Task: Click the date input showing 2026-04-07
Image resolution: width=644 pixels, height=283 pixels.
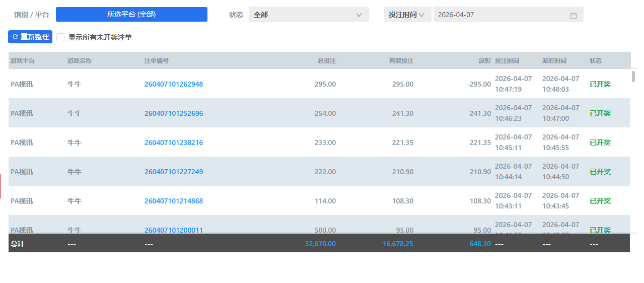Action: click(498, 15)
